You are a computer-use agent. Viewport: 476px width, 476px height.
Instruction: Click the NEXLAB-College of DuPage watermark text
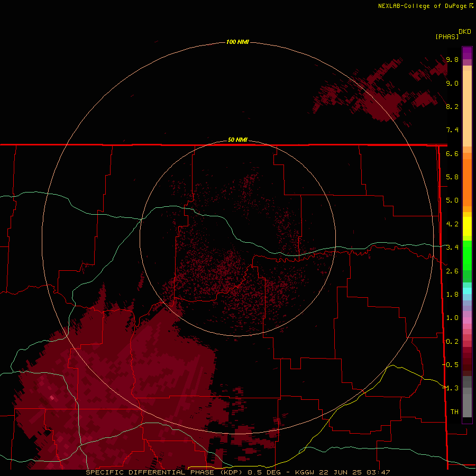click(x=425, y=6)
